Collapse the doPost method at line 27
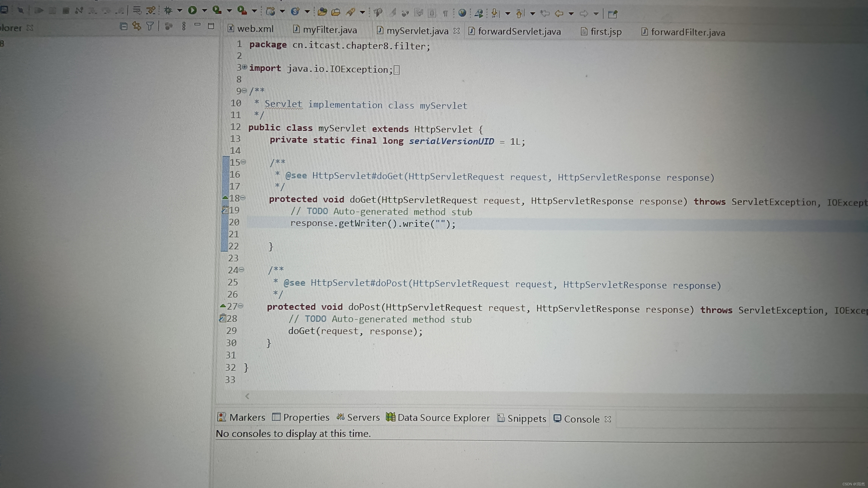Image resolution: width=868 pixels, height=488 pixels. [241, 306]
